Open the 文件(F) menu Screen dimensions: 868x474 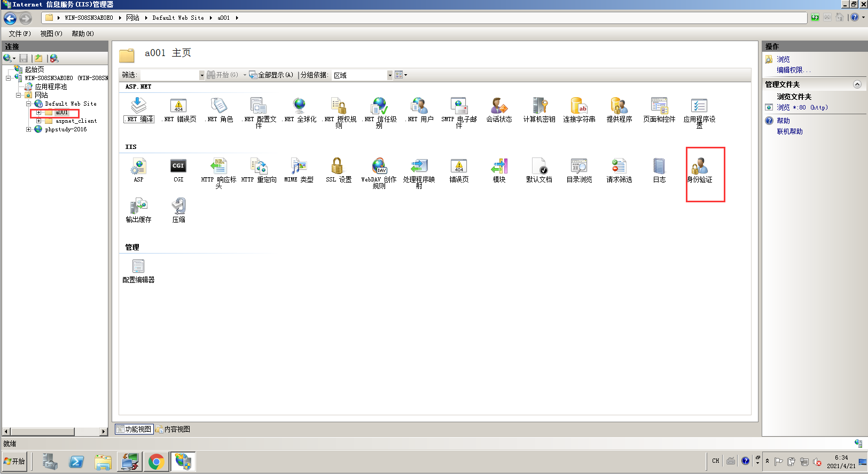[20, 34]
